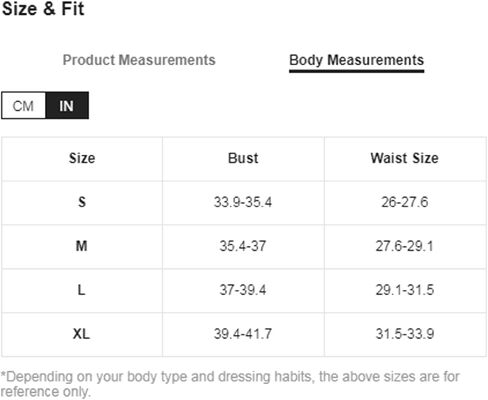Click waist value 29.1-31.5
The height and width of the screenshot is (400, 488).
[405, 290]
